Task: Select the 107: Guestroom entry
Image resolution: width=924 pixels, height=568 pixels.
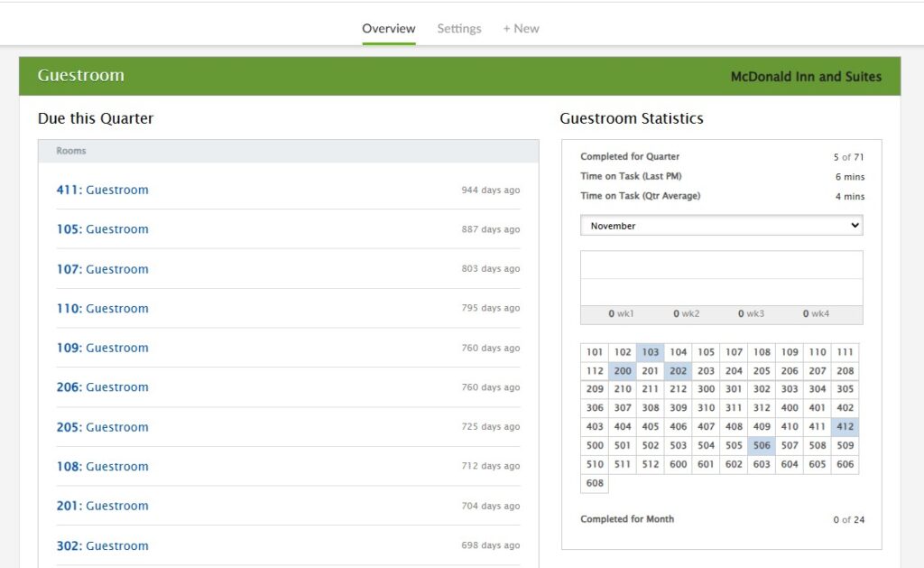Action: [x=102, y=269]
